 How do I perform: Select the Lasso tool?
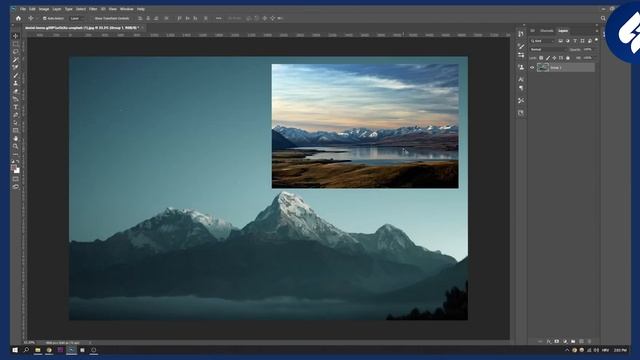(x=16, y=51)
